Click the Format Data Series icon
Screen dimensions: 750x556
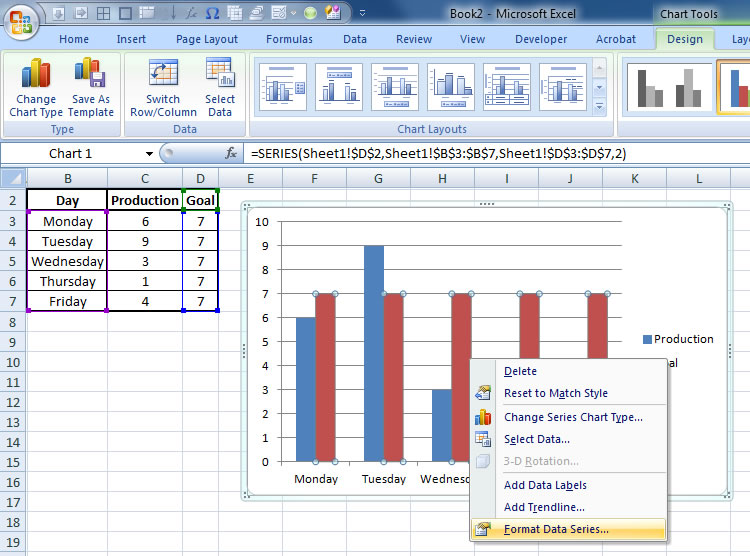(x=483, y=529)
